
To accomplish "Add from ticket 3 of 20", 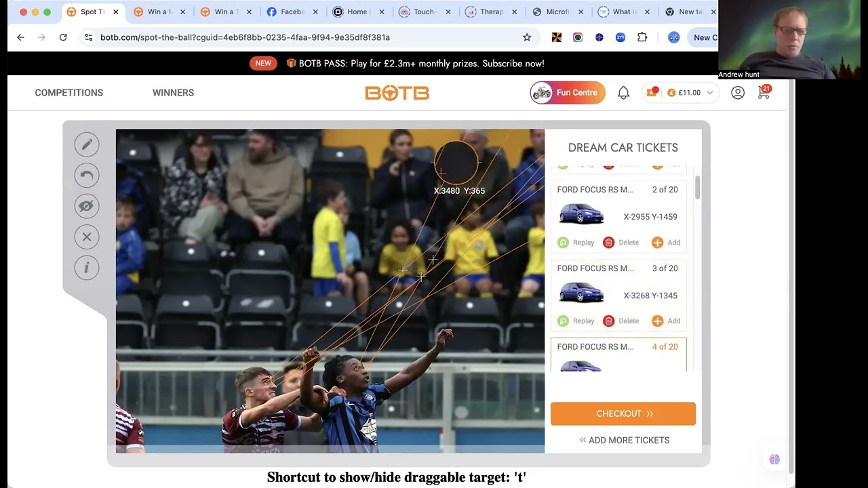I will [x=666, y=321].
